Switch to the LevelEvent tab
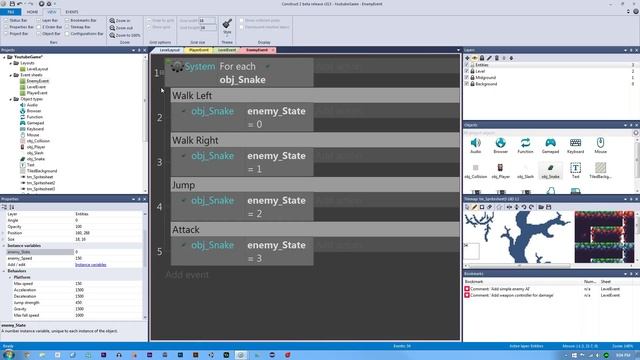Screen dimensions: 640x360 click(x=227, y=50)
